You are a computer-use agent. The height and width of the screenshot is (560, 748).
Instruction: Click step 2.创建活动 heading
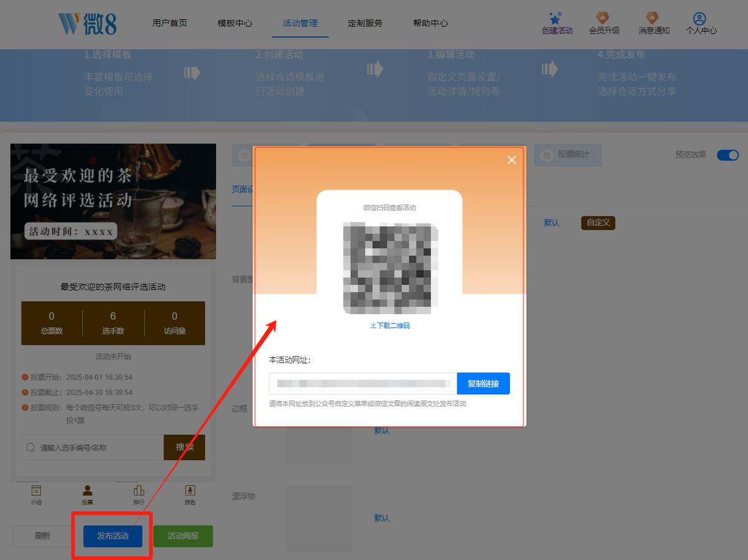(x=279, y=55)
